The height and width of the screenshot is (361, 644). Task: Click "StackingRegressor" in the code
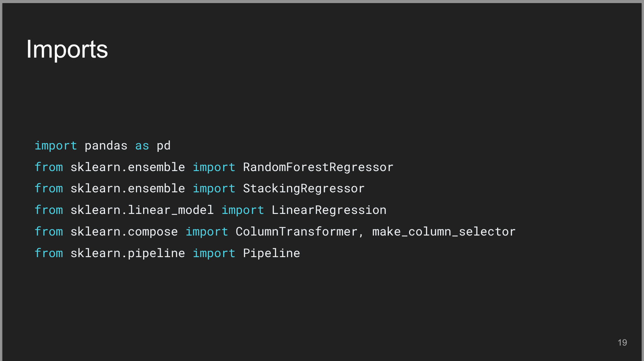pyautogui.click(x=303, y=189)
